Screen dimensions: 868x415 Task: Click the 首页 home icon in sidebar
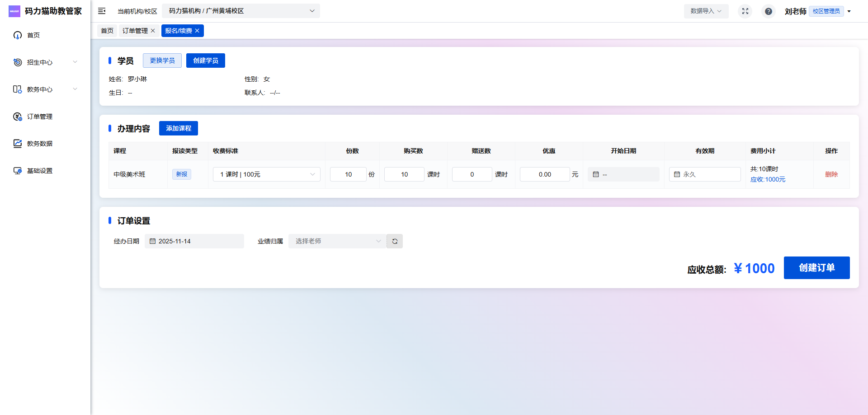tap(18, 35)
